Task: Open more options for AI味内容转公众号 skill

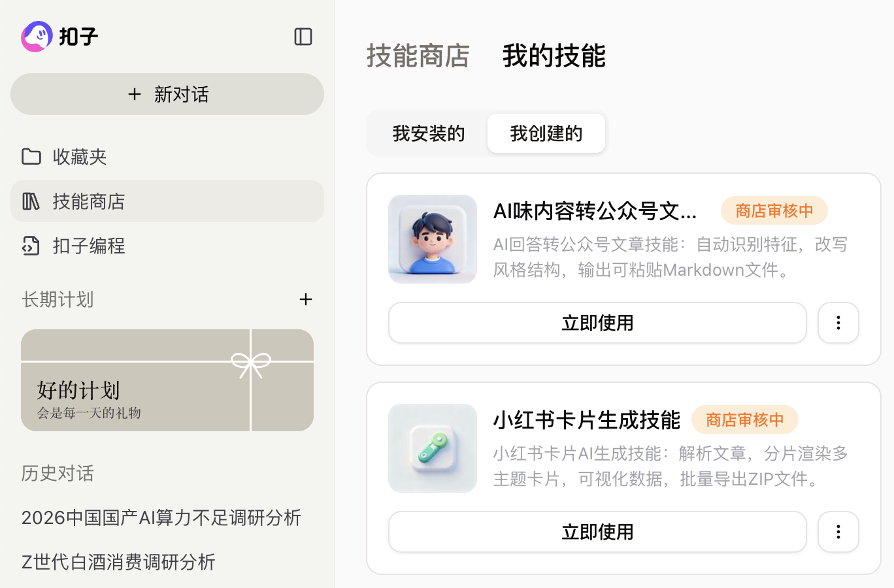Action: tap(838, 323)
